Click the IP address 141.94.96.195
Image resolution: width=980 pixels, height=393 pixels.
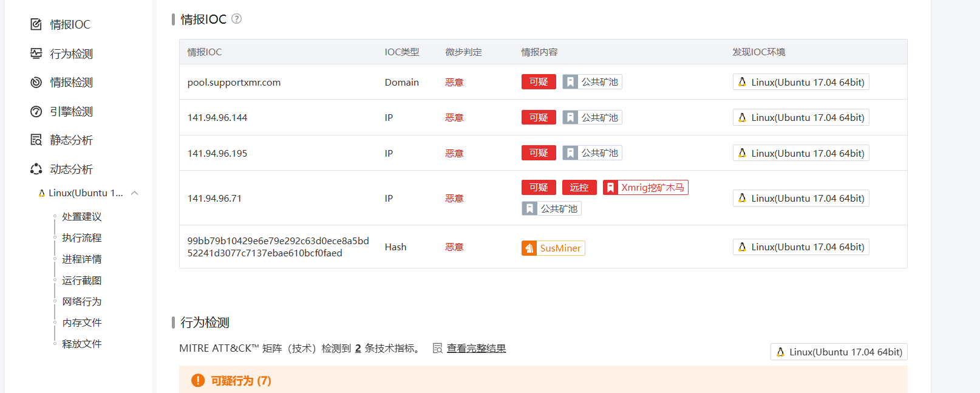pyautogui.click(x=217, y=153)
